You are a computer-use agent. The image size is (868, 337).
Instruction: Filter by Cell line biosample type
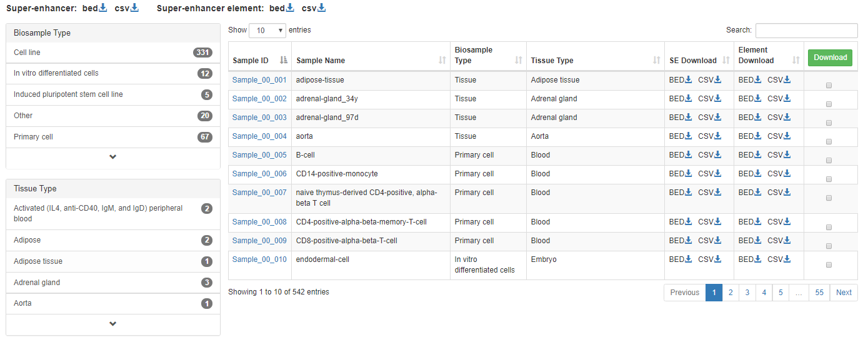click(113, 53)
